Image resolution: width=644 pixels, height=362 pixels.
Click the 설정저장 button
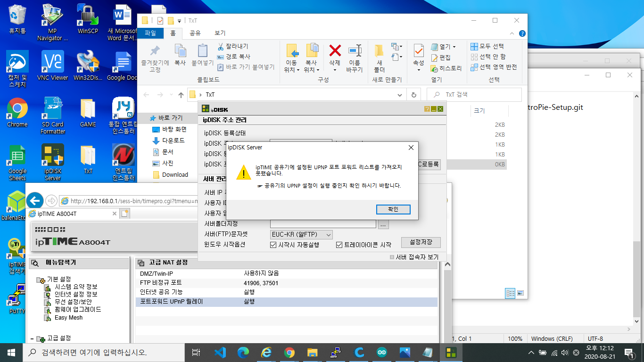click(x=421, y=242)
